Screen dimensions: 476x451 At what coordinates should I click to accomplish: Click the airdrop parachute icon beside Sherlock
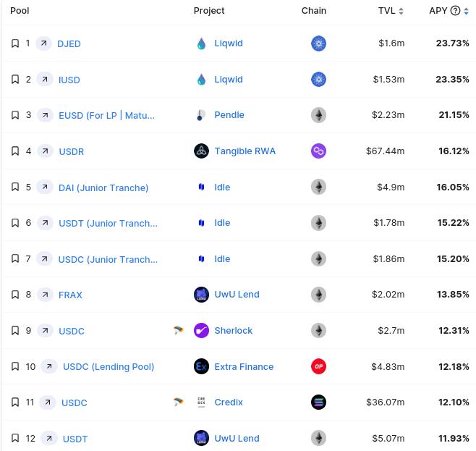(179, 331)
